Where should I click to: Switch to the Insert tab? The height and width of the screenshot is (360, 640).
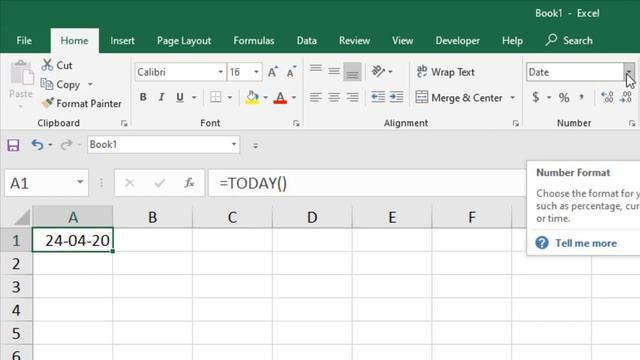click(x=122, y=41)
